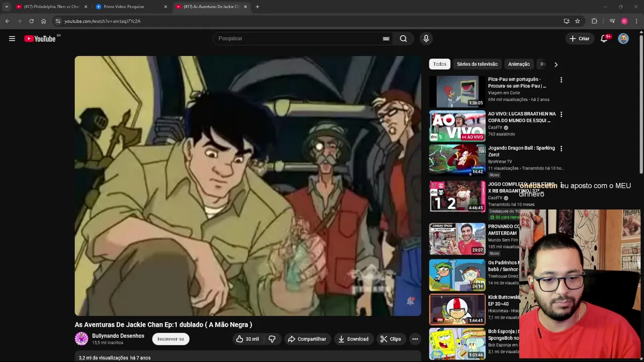Click install app icon in address bar
644x362 pixels.
(567, 21)
